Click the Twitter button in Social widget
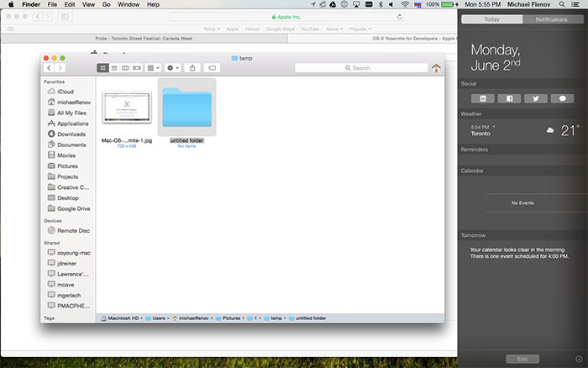Screen dimensions: 588x368 point(536,98)
